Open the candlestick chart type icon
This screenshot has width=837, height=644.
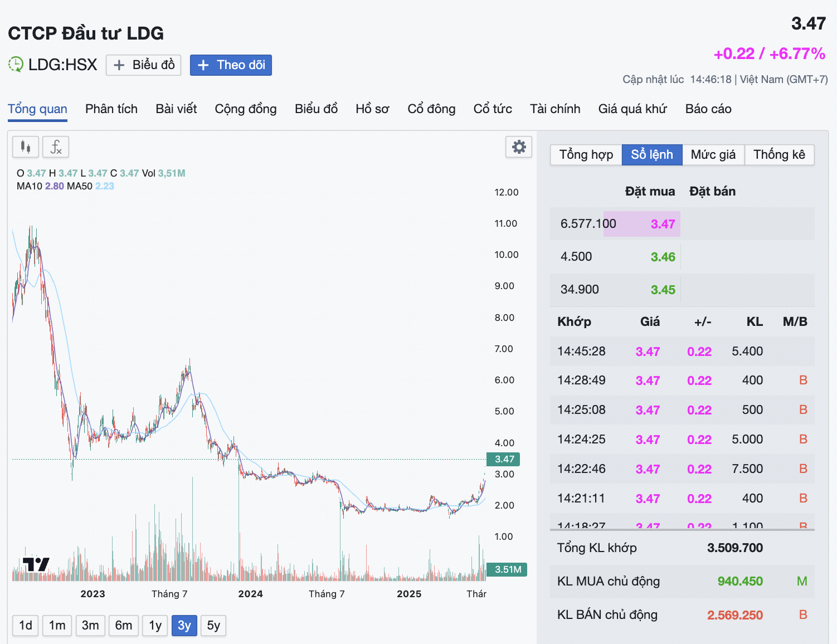26,147
